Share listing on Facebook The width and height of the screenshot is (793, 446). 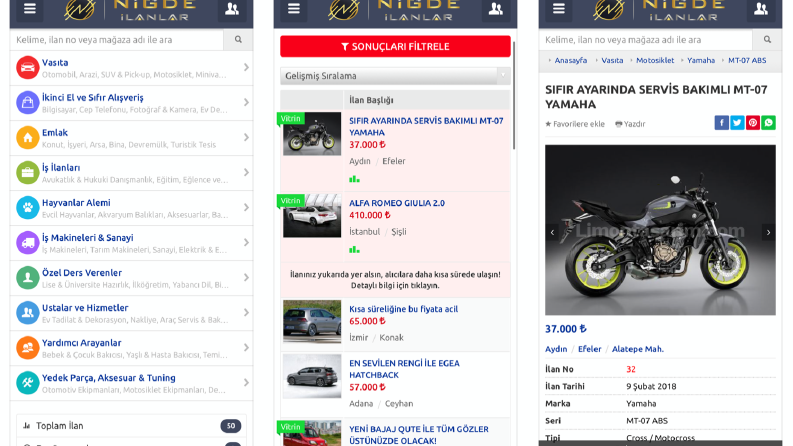pyautogui.click(x=721, y=123)
